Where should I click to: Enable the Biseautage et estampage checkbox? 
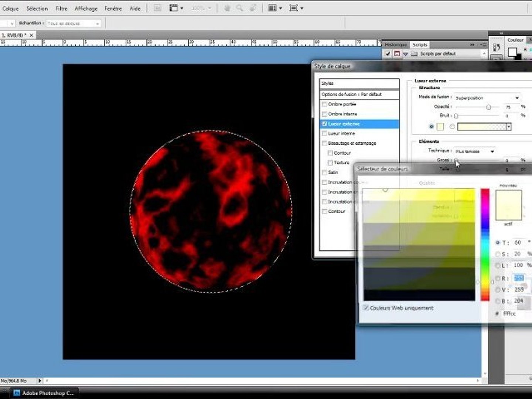click(x=324, y=143)
